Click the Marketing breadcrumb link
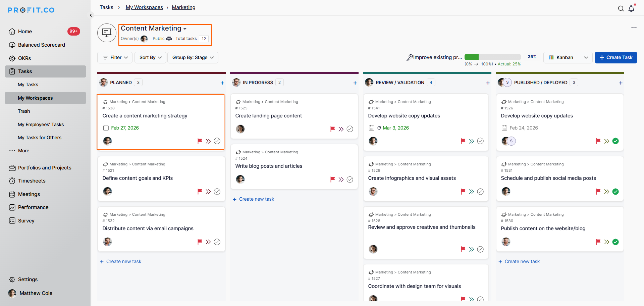The height and width of the screenshot is (306, 644). click(183, 7)
